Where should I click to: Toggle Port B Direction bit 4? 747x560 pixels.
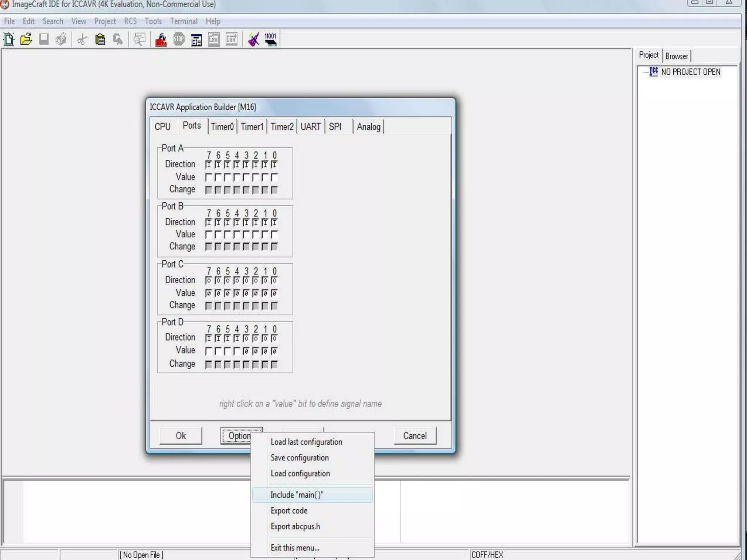236,222
